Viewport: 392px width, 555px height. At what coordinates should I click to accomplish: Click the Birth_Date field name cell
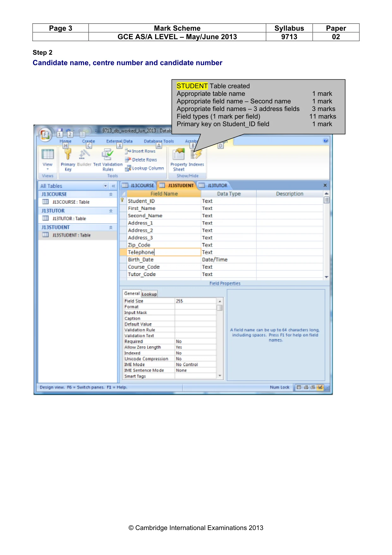[x=164, y=260]
